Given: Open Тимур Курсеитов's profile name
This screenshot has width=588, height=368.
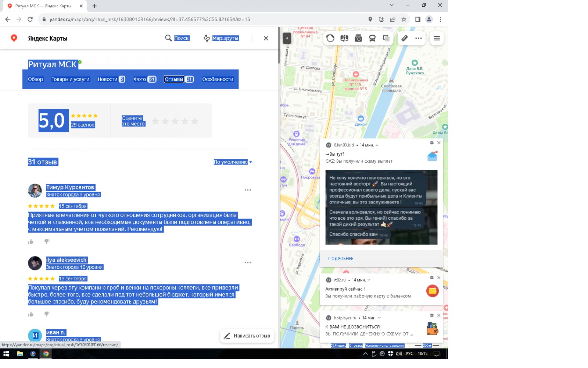Looking at the screenshot, I should tap(70, 187).
